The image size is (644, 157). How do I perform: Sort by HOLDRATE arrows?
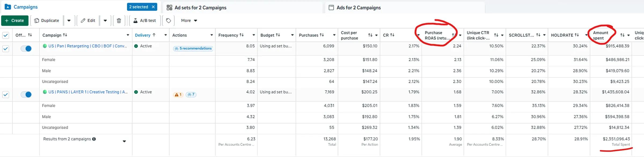click(576, 35)
